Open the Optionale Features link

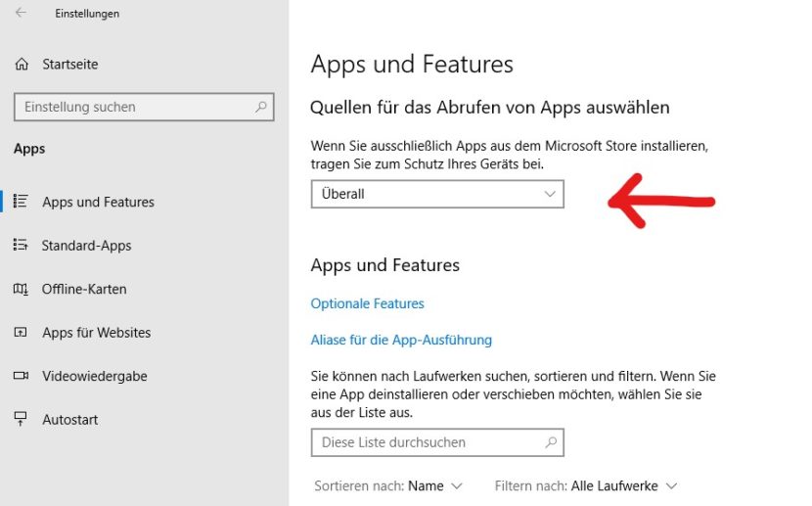point(367,303)
